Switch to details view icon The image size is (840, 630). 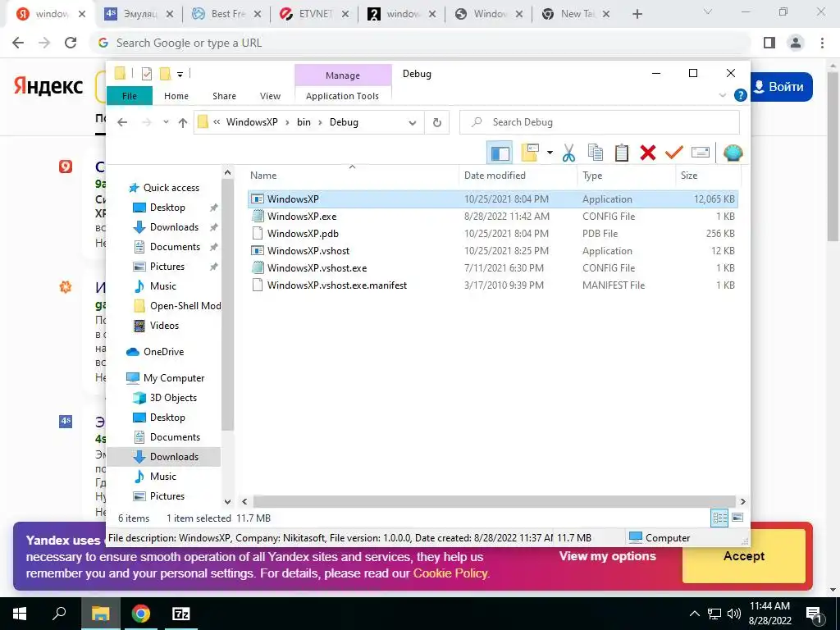(x=720, y=518)
